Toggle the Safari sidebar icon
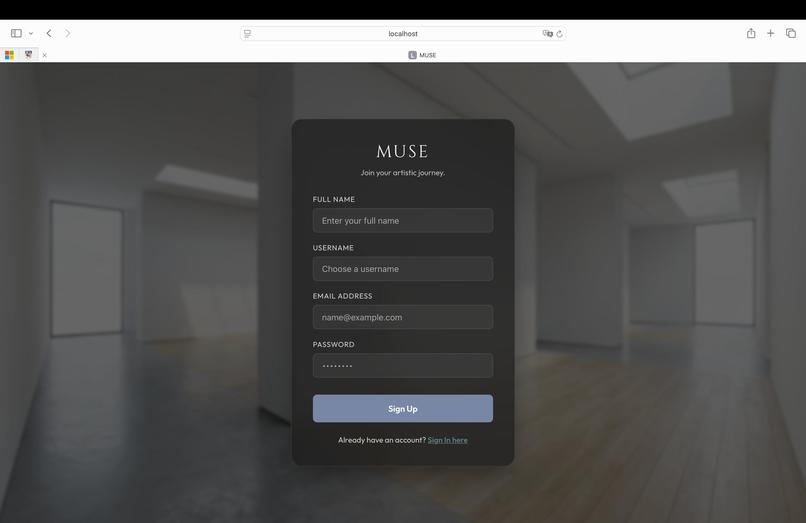Image resolution: width=806 pixels, height=523 pixels. point(16,33)
